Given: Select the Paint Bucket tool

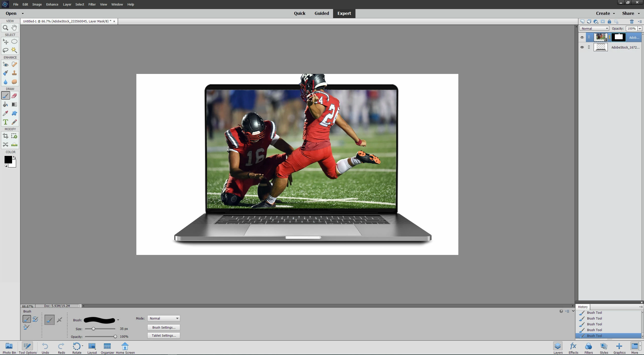Looking at the screenshot, I should point(5,105).
